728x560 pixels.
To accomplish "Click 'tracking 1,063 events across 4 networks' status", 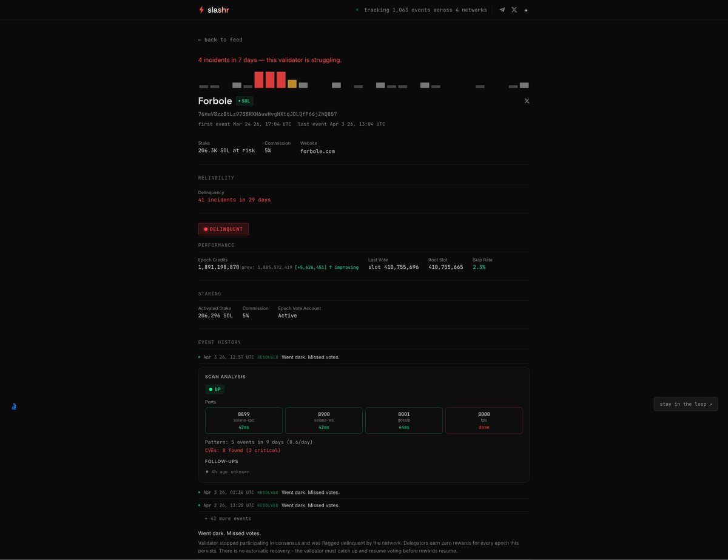I will (425, 10).
